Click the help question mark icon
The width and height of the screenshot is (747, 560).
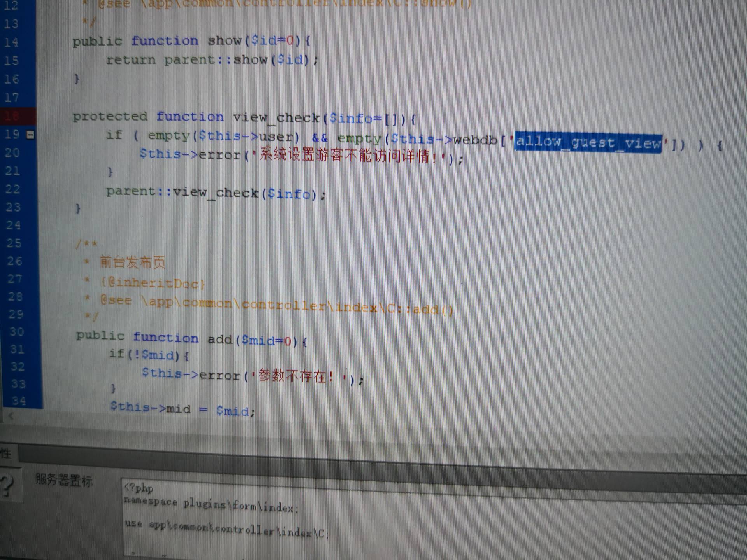pyautogui.click(x=7, y=486)
